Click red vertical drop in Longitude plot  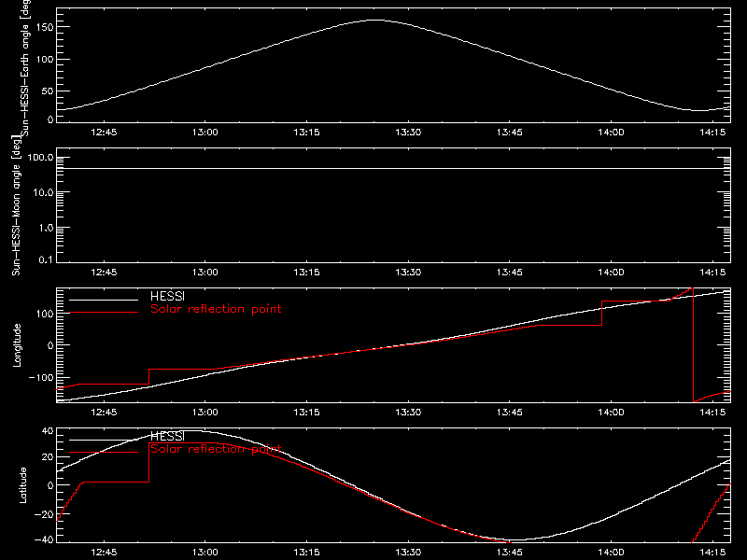(x=693, y=345)
